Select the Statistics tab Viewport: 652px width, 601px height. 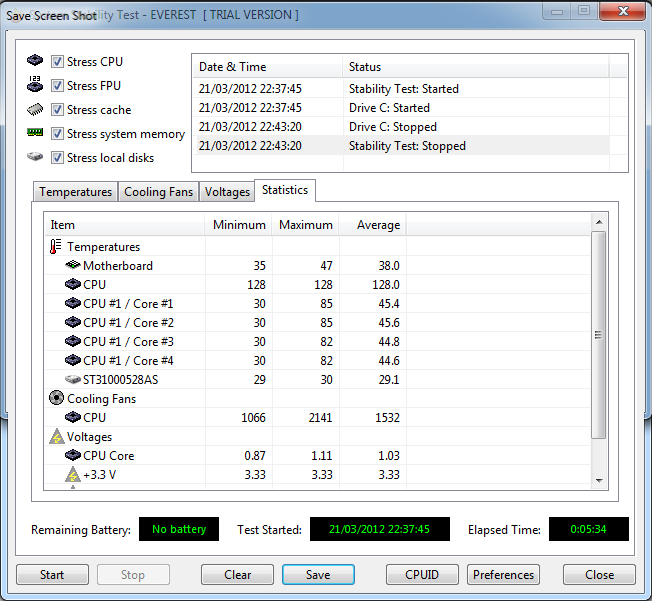tap(285, 190)
